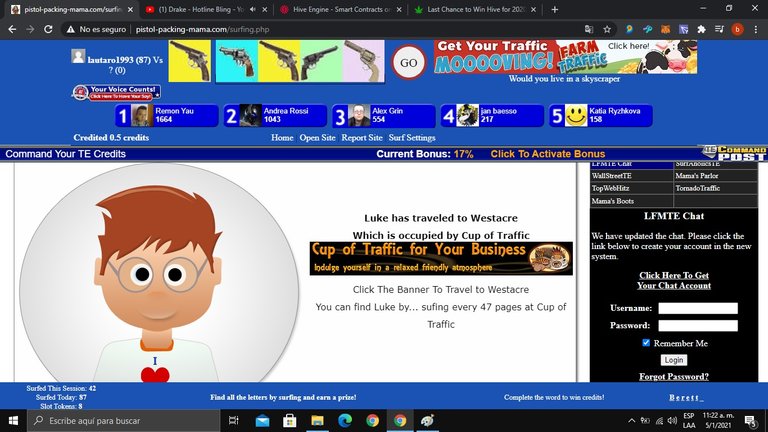Open Surf Settings
The height and width of the screenshot is (432, 768).
(x=412, y=138)
